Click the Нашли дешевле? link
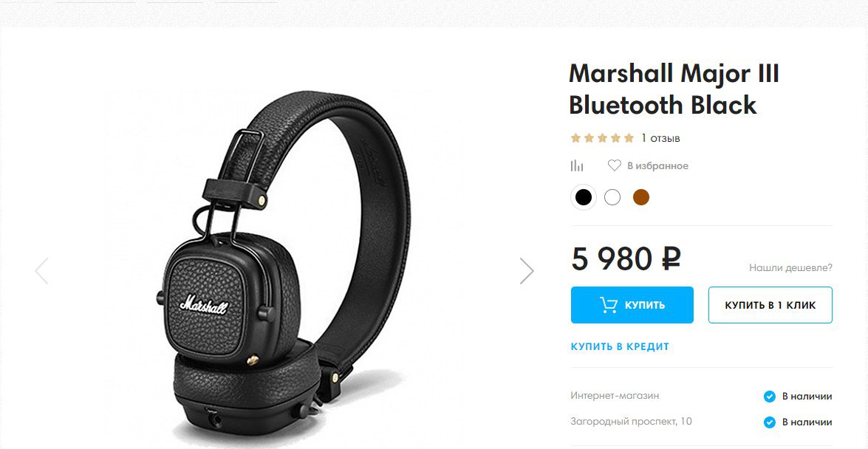The width and height of the screenshot is (868, 449). tap(790, 268)
